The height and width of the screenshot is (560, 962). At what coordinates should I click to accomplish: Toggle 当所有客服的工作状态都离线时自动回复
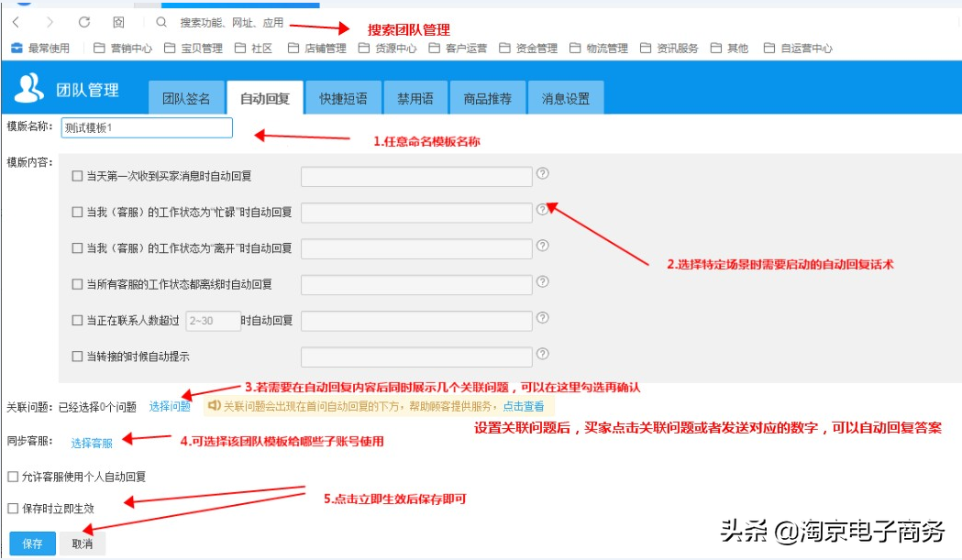coord(77,285)
